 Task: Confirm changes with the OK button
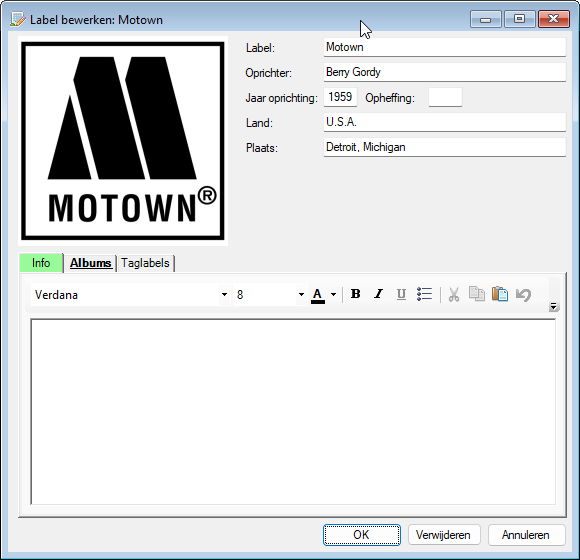[361, 535]
